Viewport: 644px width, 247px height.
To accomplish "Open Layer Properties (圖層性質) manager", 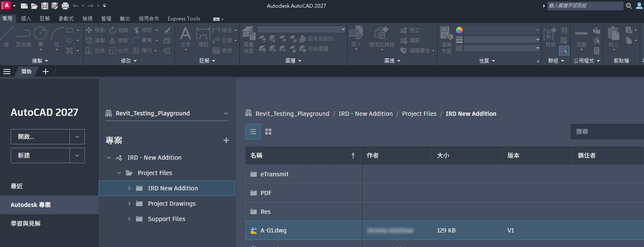I will pos(249,39).
